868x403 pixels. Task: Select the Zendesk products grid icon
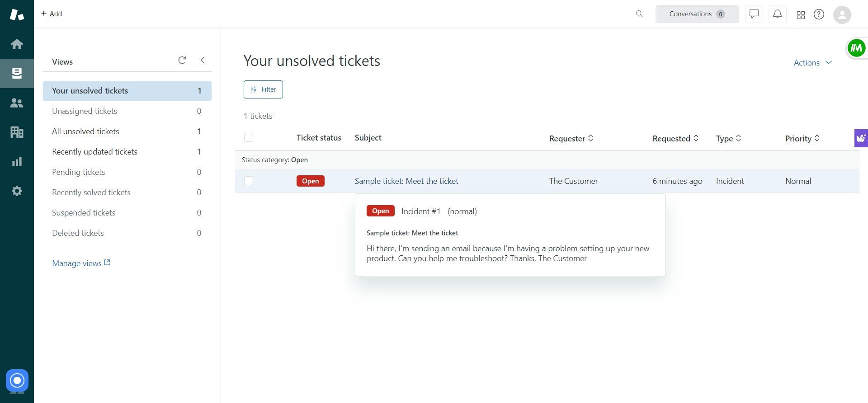click(801, 15)
